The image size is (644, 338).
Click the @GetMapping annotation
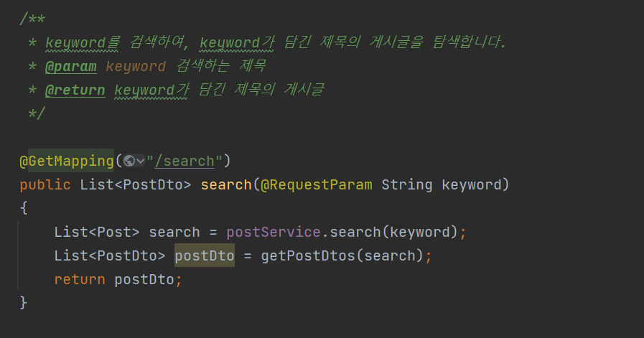click(x=67, y=161)
